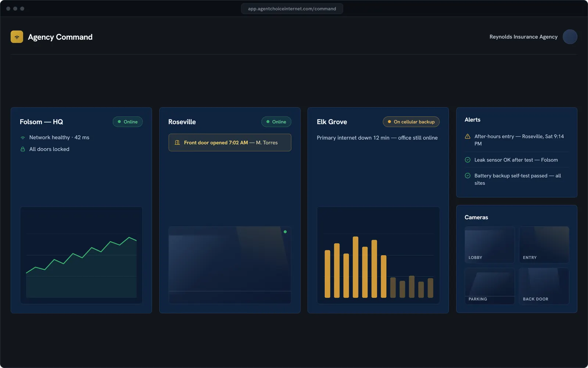588x368 pixels.
Task: Click the Agency Command title
Action: tap(60, 37)
